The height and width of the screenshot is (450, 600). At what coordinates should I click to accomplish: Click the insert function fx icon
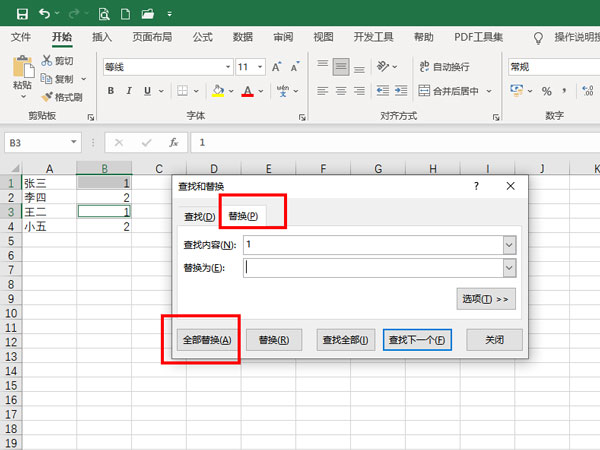click(173, 143)
